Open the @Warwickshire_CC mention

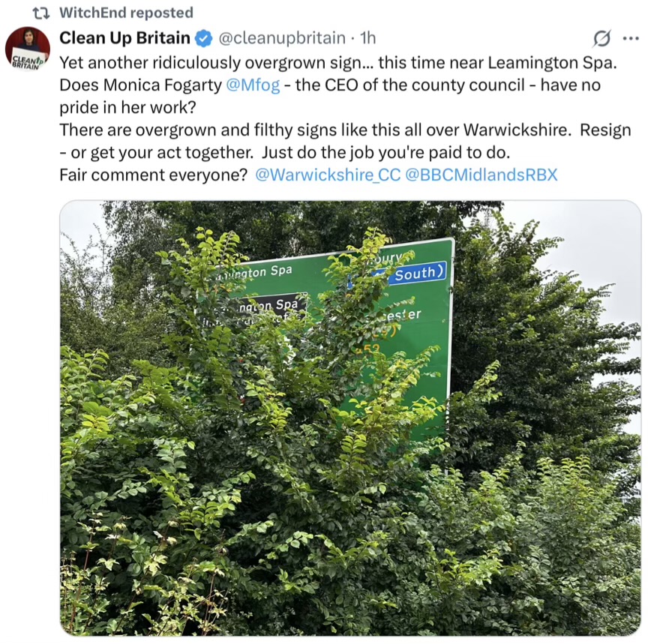328,175
